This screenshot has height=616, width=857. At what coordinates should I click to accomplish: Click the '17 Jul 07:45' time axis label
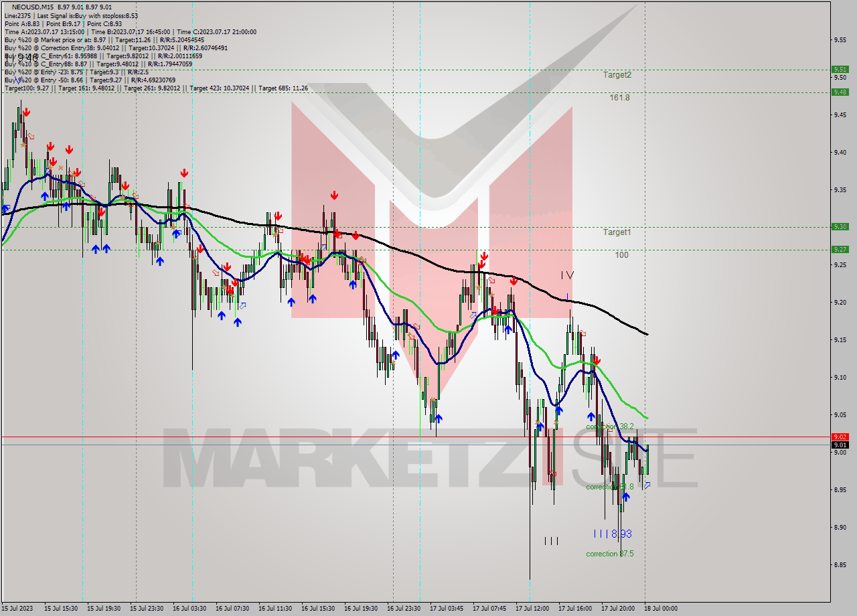[490, 609]
